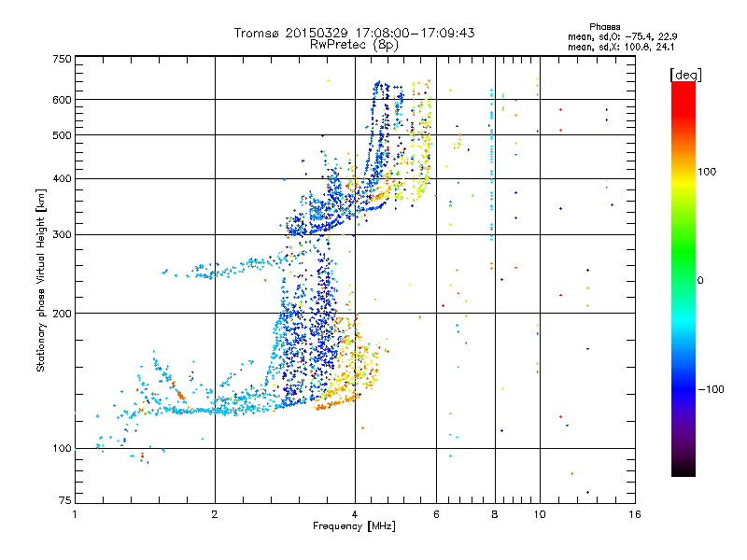Viewport: 747px width, 560px height.
Task: Click the y-axis tick label '400'
Action: (x=62, y=179)
